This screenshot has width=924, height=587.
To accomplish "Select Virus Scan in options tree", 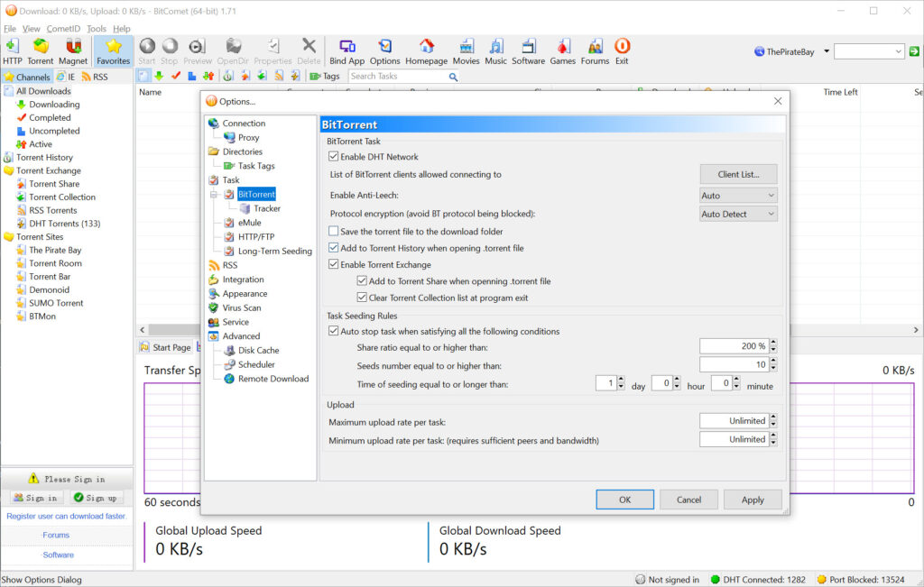I will point(241,307).
